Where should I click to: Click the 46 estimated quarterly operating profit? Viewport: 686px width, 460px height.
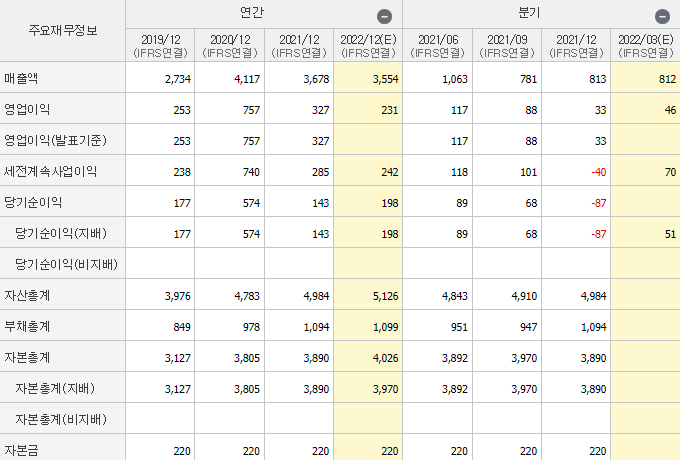point(670,110)
